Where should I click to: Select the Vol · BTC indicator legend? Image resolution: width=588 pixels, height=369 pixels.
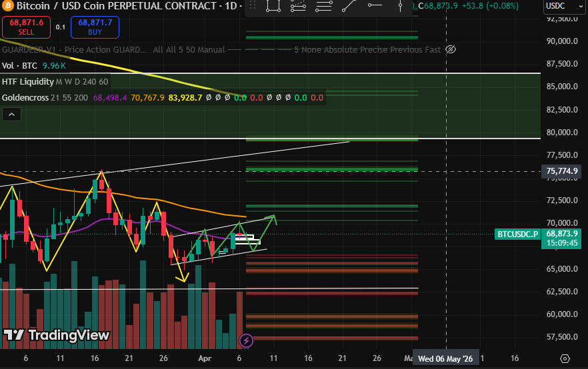pos(19,65)
